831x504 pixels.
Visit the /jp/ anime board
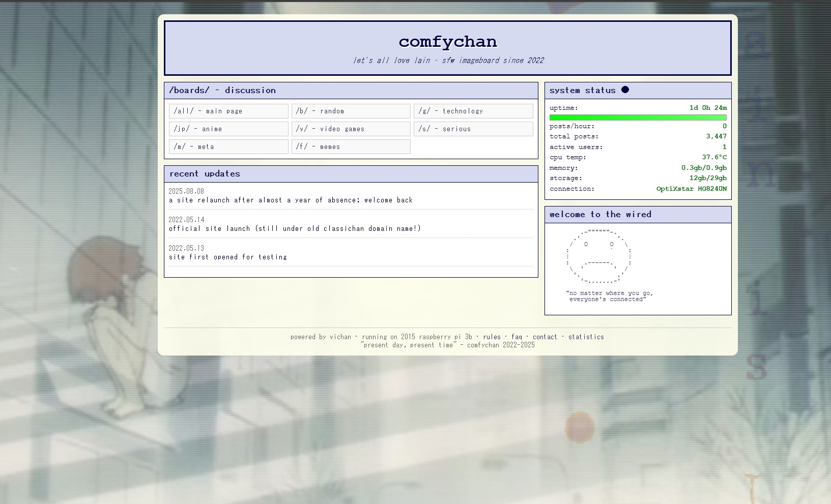point(228,129)
